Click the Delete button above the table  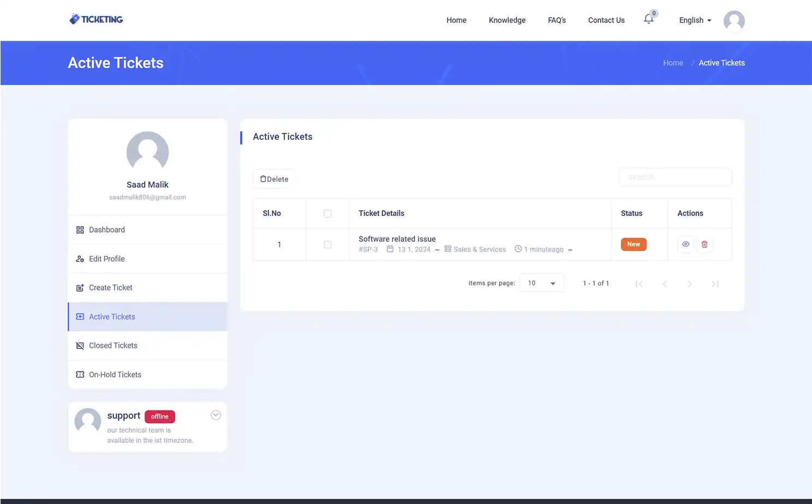274,179
